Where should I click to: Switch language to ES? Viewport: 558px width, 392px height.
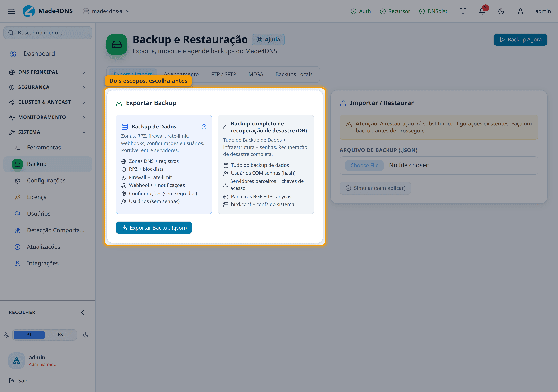(x=60, y=335)
